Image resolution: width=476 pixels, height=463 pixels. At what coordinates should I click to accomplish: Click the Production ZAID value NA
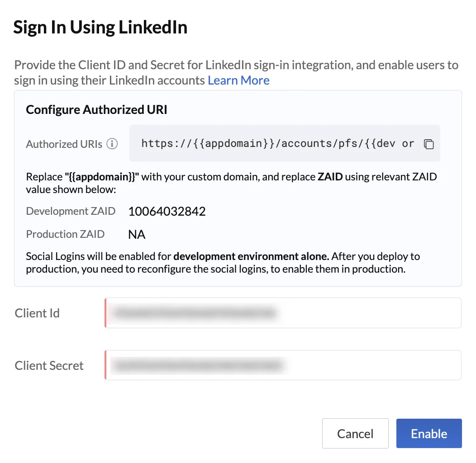[137, 235]
